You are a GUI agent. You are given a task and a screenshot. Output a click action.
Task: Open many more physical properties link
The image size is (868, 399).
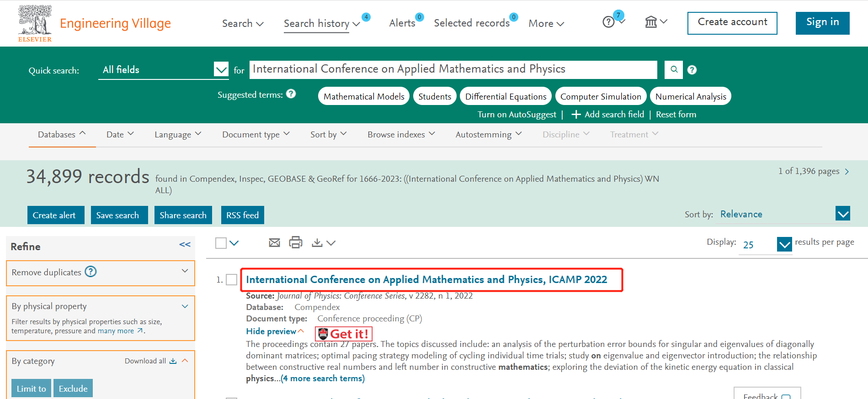click(120, 331)
